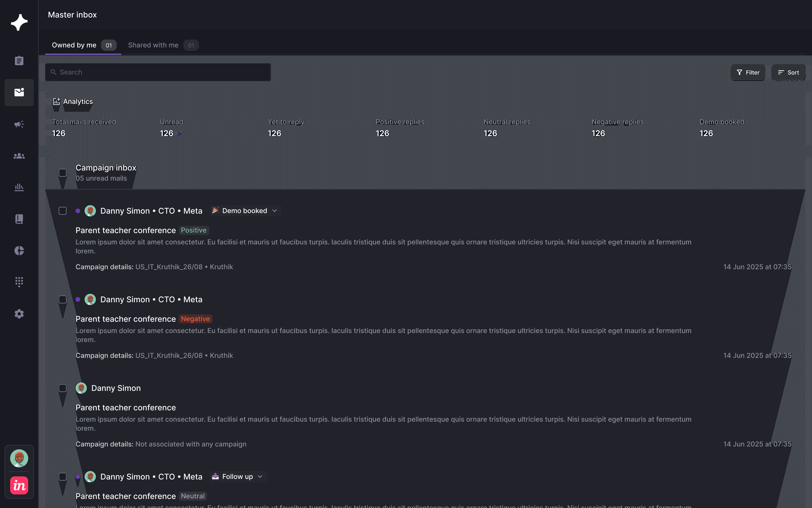
Task: Click Danny Simon avatar in Neutral mail
Action: point(90,477)
